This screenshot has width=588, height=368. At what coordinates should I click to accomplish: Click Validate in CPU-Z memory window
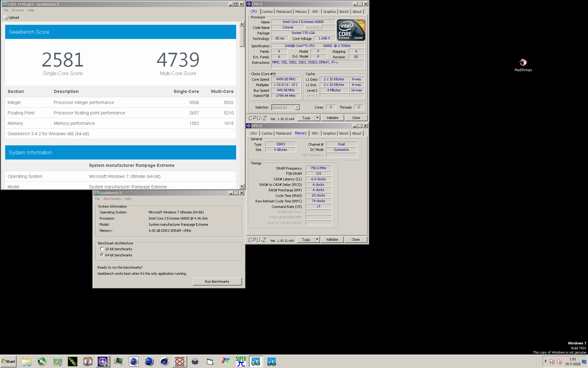(x=332, y=240)
